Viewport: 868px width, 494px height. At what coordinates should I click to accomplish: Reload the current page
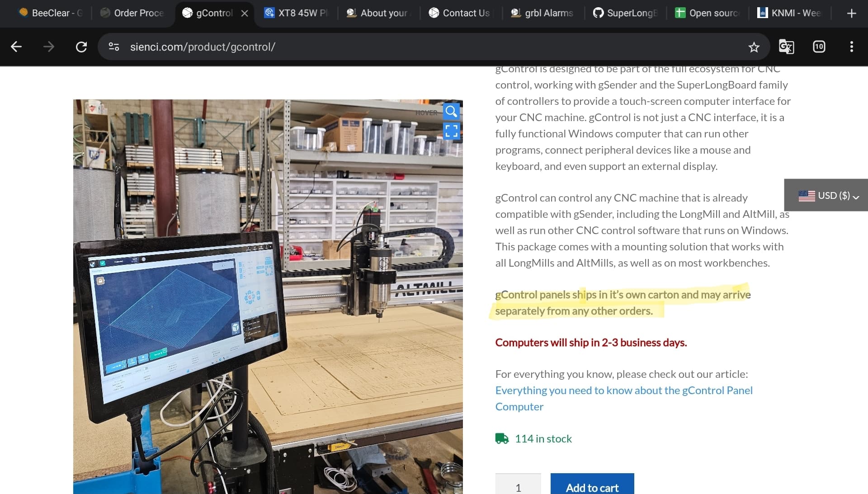pyautogui.click(x=81, y=47)
